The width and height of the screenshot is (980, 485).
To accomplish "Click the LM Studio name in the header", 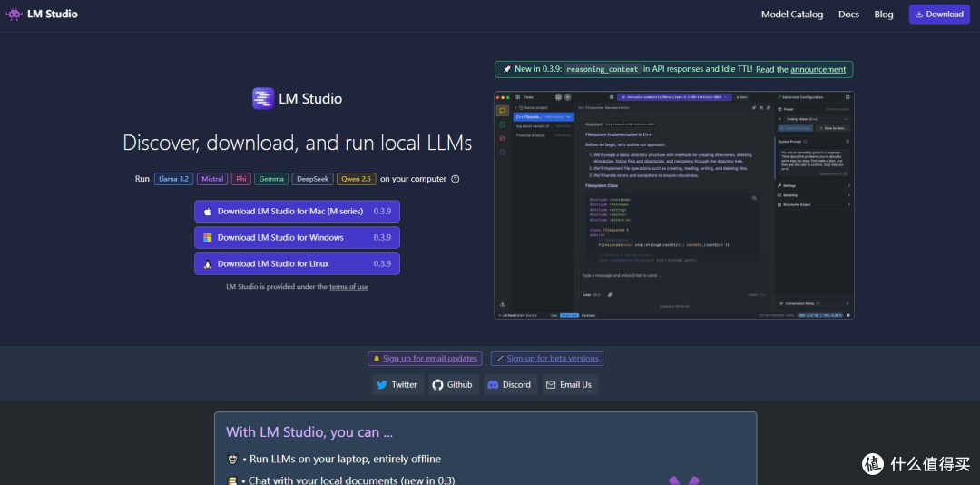I will 53,14.
